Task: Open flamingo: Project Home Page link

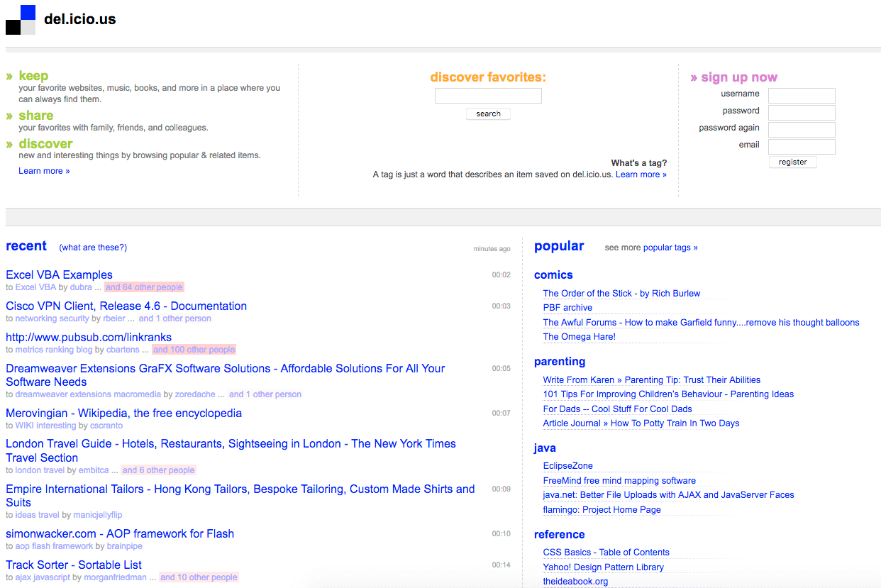Action: [602, 510]
